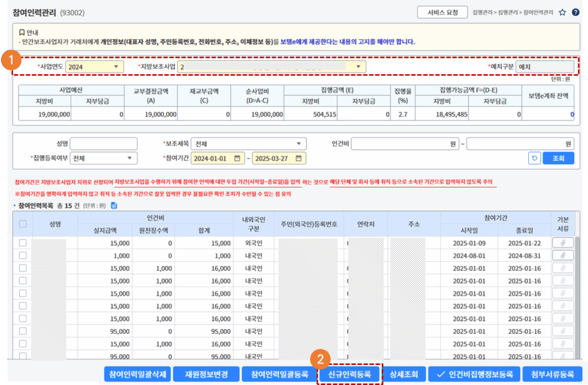Open the 보조세목 전체 dropdown
Viewport: 588px width, 385px height.
[x=249, y=143]
